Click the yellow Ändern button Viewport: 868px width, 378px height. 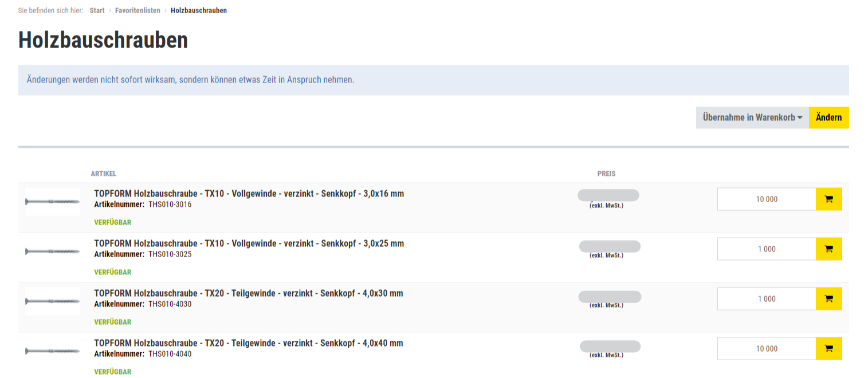[828, 117]
